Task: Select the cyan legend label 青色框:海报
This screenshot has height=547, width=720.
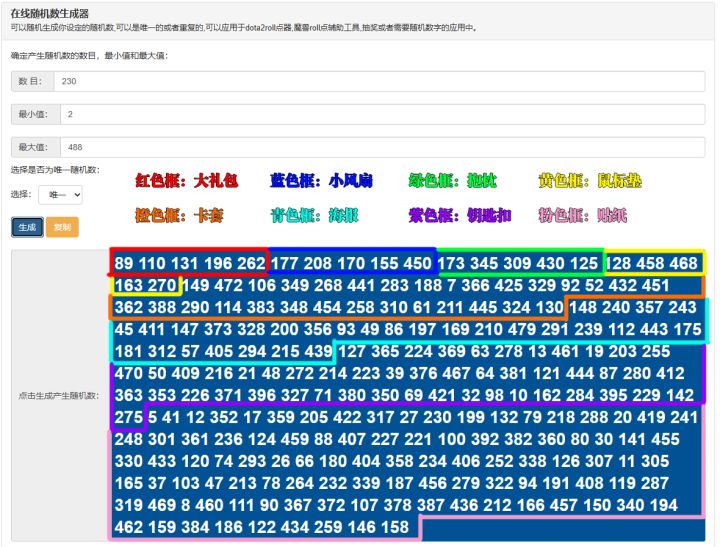Action: [x=315, y=215]
